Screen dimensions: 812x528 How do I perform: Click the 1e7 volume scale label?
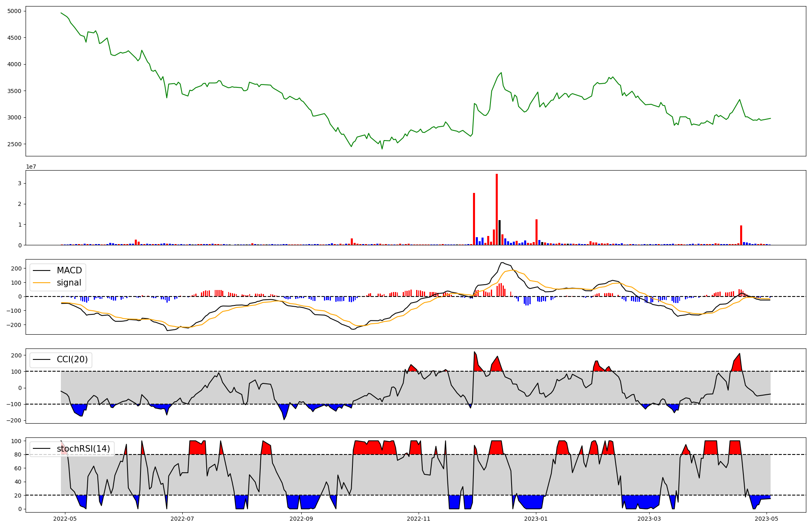[x=31, y=167]
